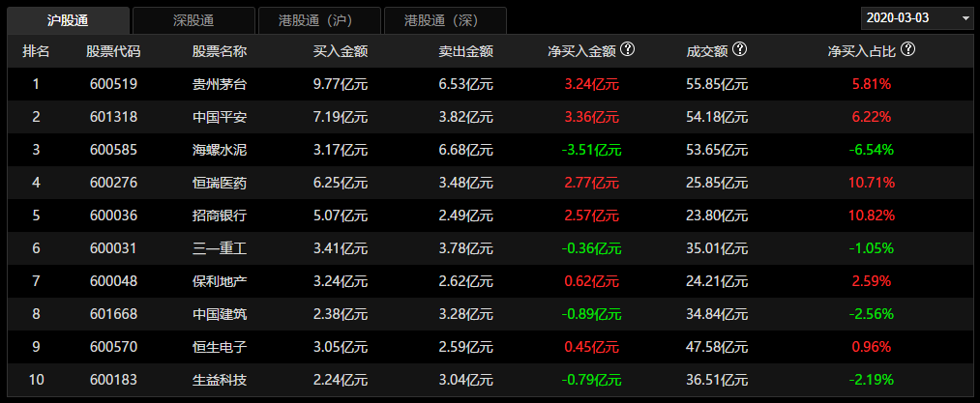
Task: Click stock code 600031
Action: pyautogui.click(x=113, y=248)
